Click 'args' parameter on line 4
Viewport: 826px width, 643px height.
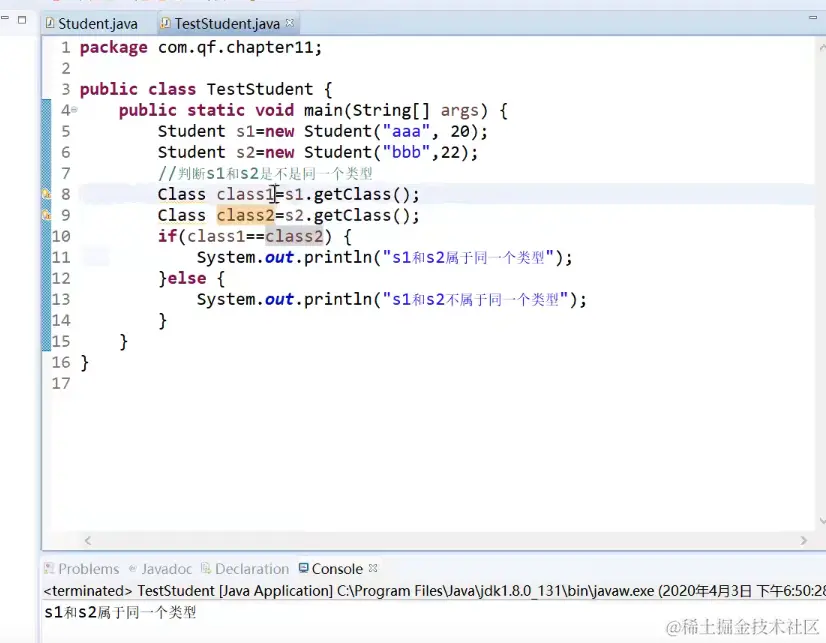[x=460, y=111]
